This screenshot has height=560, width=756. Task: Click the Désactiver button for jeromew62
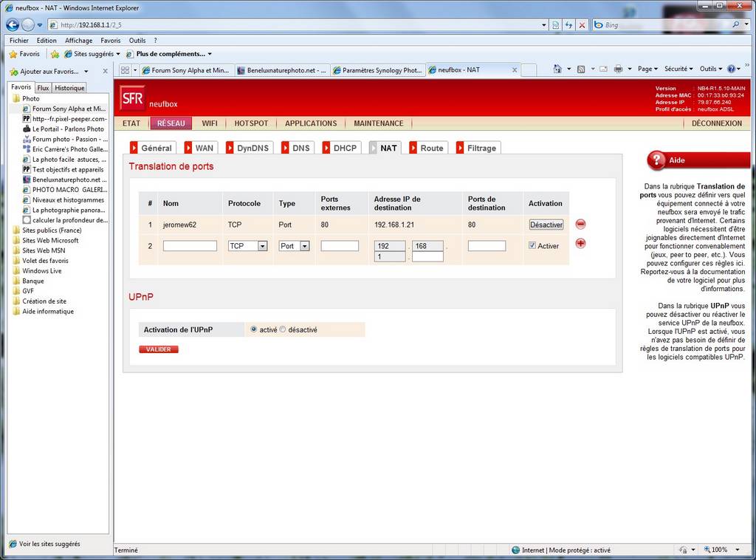[546, 225]
